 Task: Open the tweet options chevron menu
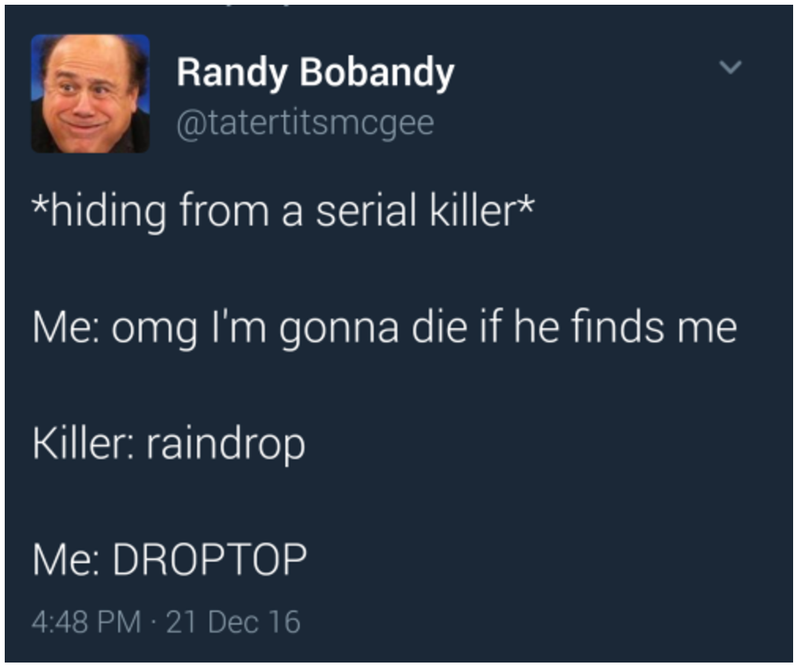click(x=730, y=67)
